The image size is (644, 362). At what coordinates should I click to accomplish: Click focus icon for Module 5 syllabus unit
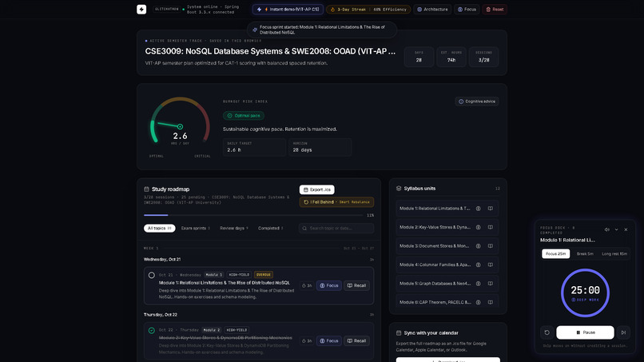coord(478,284)
